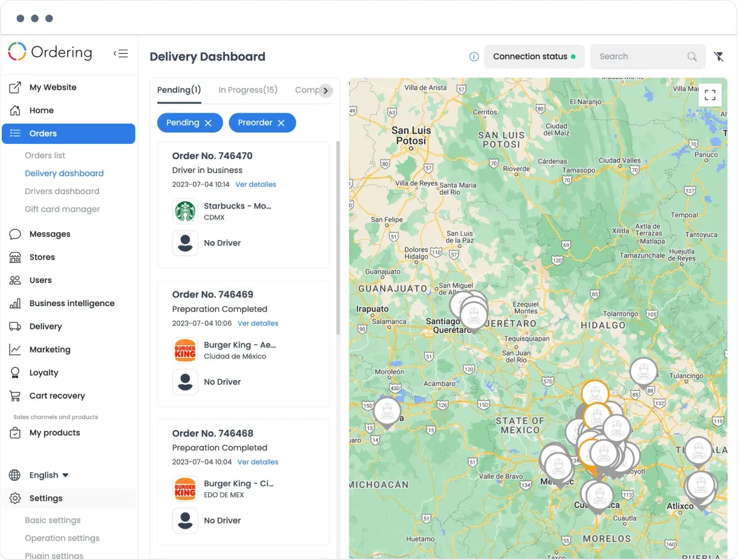Click the Burger King - Ci... business name
The width and height of the screenshot is (738, 560).
tap(238, 484)
